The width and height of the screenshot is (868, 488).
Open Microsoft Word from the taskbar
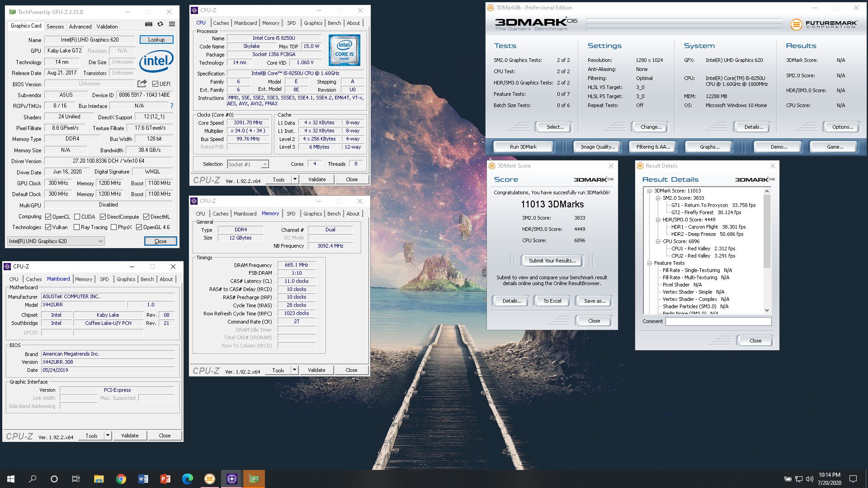point(143,479)
